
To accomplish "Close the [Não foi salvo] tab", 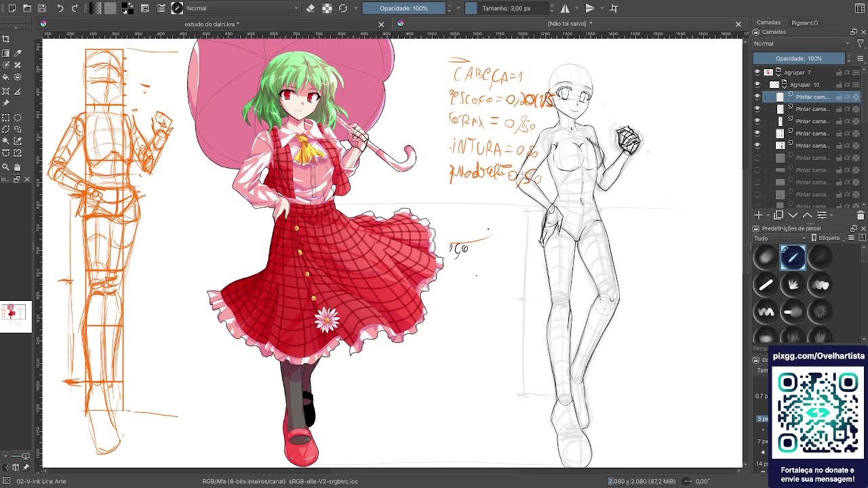I will click(738, 24).
